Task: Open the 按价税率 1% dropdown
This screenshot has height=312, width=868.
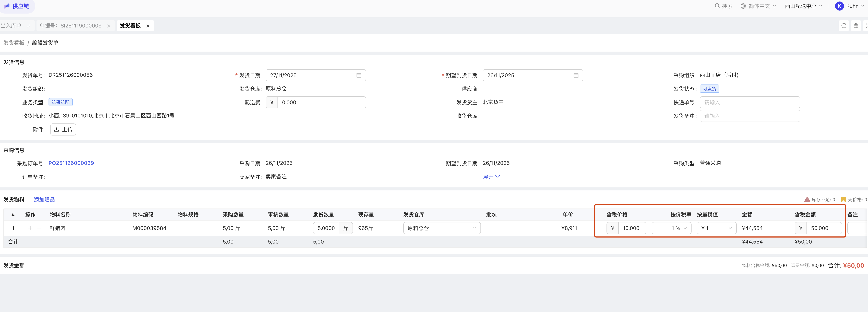Action: pos(672,228)
